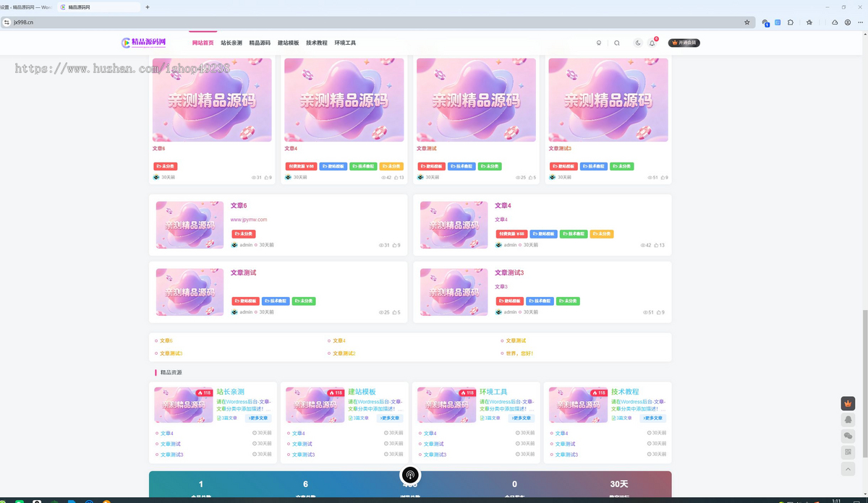Screen dimensions: 868x503
Task: Open the 站长亲测 category heading in 精品资源
Action: (231, 392)
